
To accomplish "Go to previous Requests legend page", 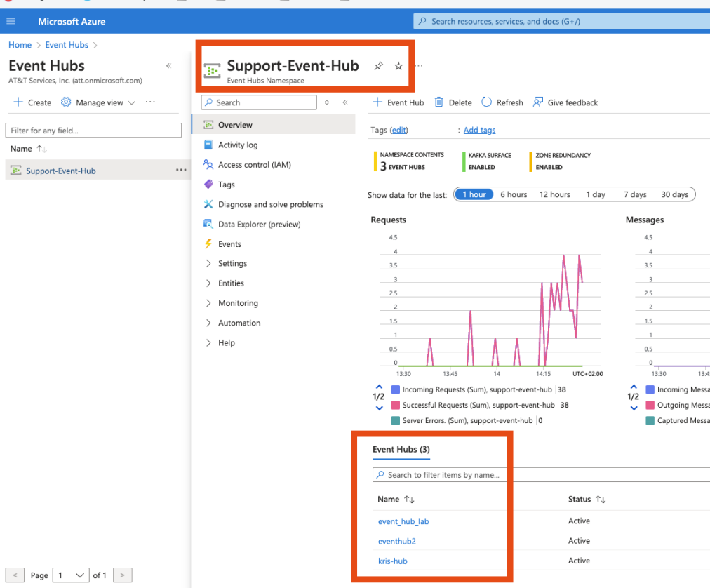I will 379,387.
